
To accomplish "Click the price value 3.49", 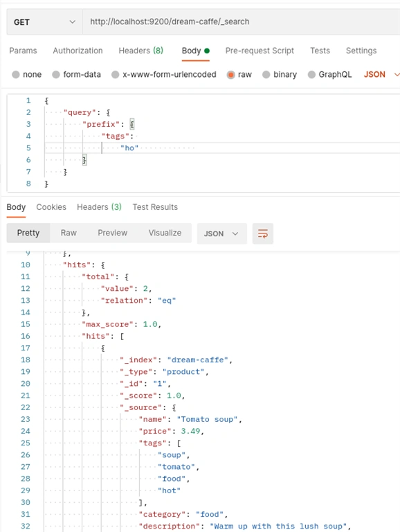I will click(x=190, y=432).
